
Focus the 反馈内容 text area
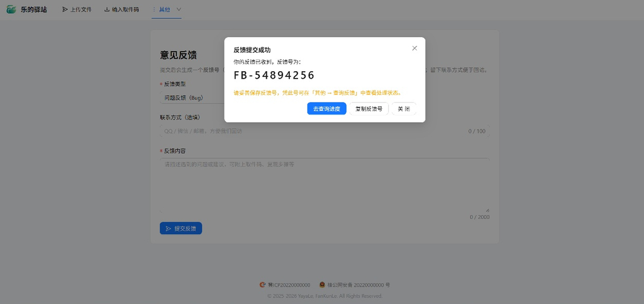[325, 185]
